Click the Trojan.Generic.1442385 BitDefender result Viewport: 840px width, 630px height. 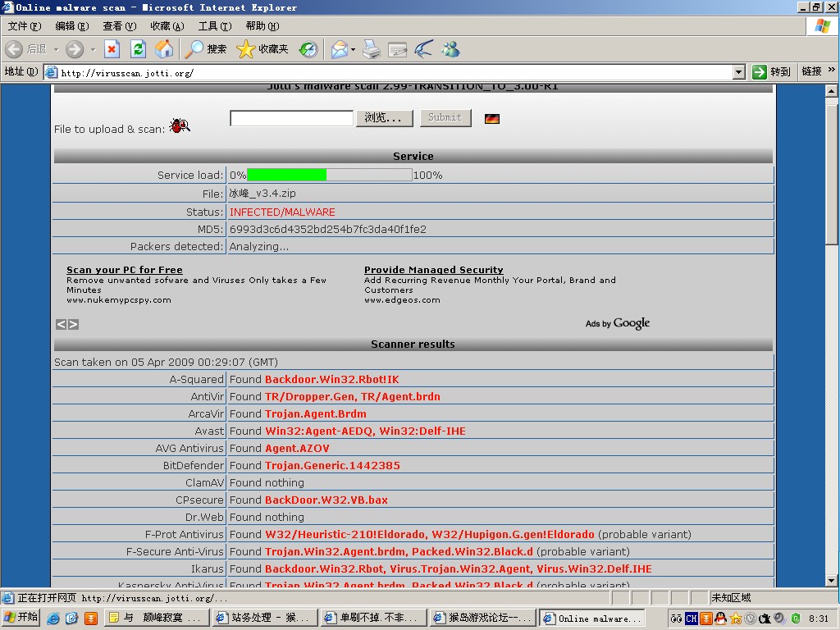tap(332, 466)
